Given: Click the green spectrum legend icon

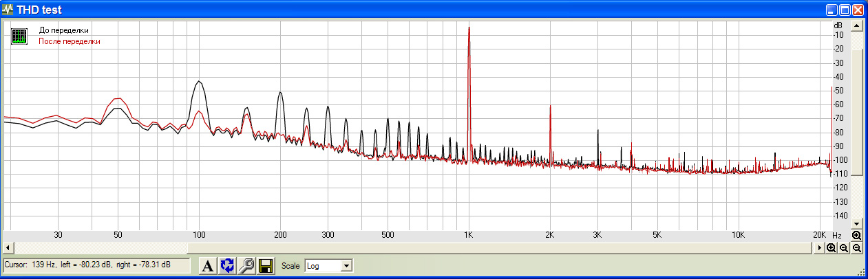Looking at the screenshot, I should pyautogui.click(x=19, y=36).
